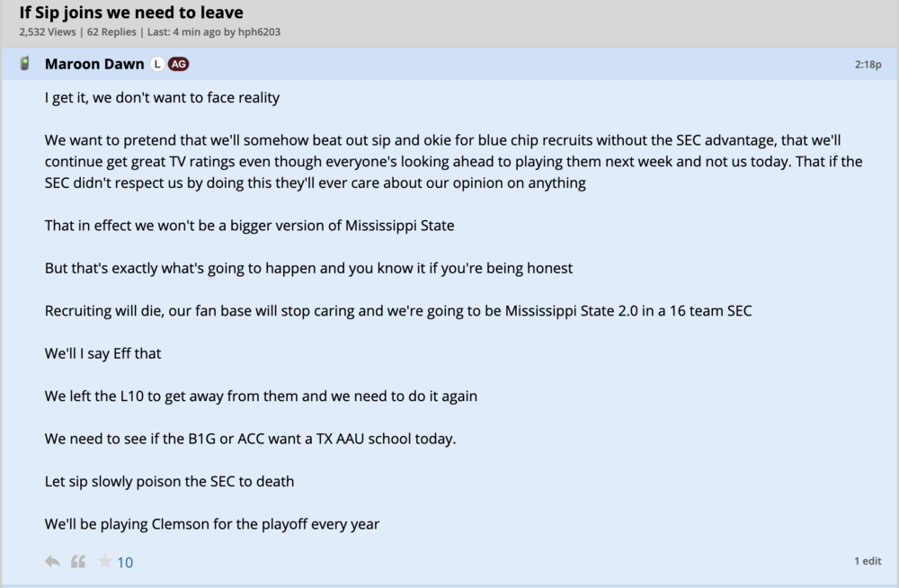Star the post by Maroon Dawn
Image resolution: width=899 pixels, height=588 pixels.
(104, 562)
